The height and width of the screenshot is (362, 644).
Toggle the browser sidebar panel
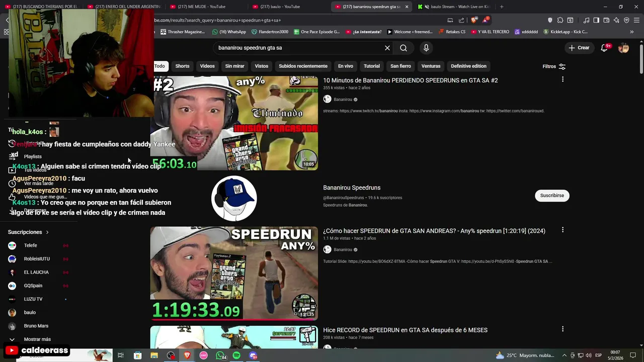click(596, 20)
